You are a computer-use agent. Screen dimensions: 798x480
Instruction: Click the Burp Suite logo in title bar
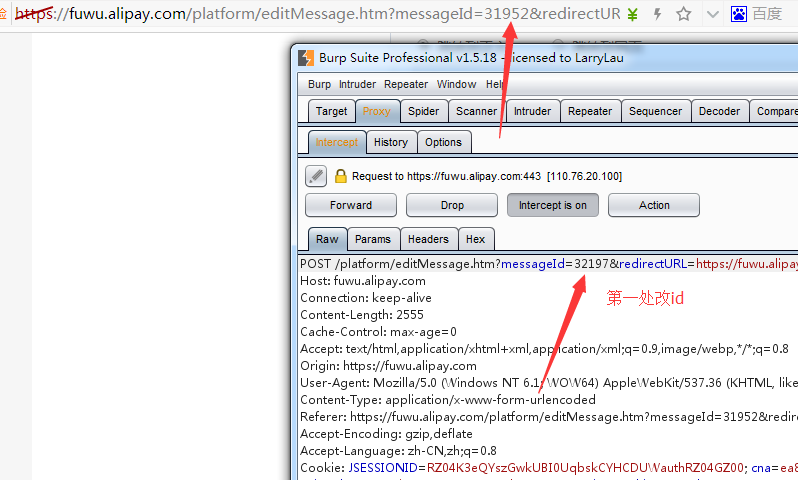(x=306, y=58)
